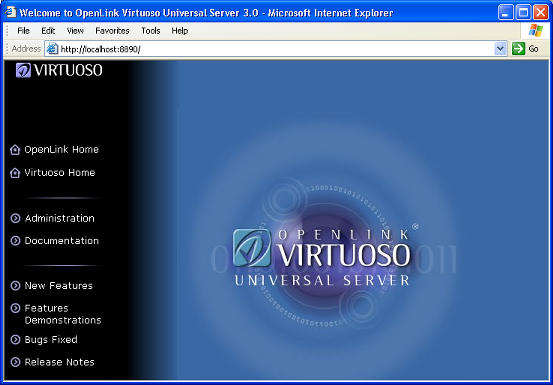Click the Internet Explorer icon in the title bar
The height and width of the screenshot is (385, 553).
point(11,12)
